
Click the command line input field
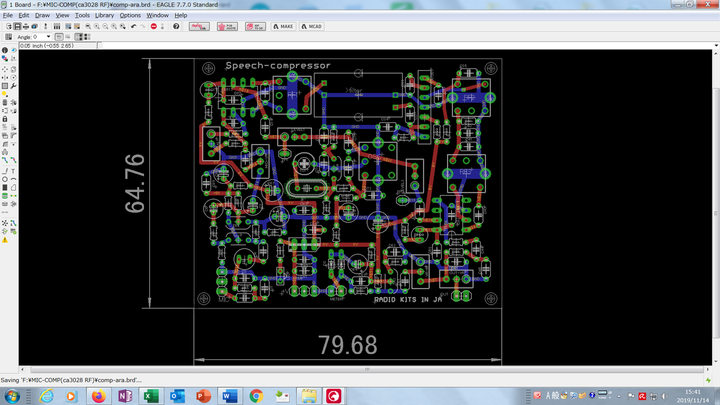click(x=400, y=45)
